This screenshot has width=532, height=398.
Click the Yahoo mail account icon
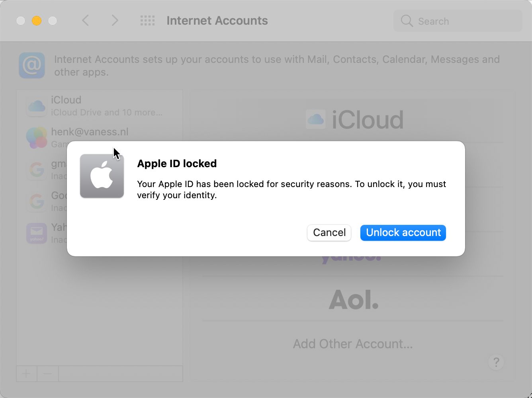point(37,233)
